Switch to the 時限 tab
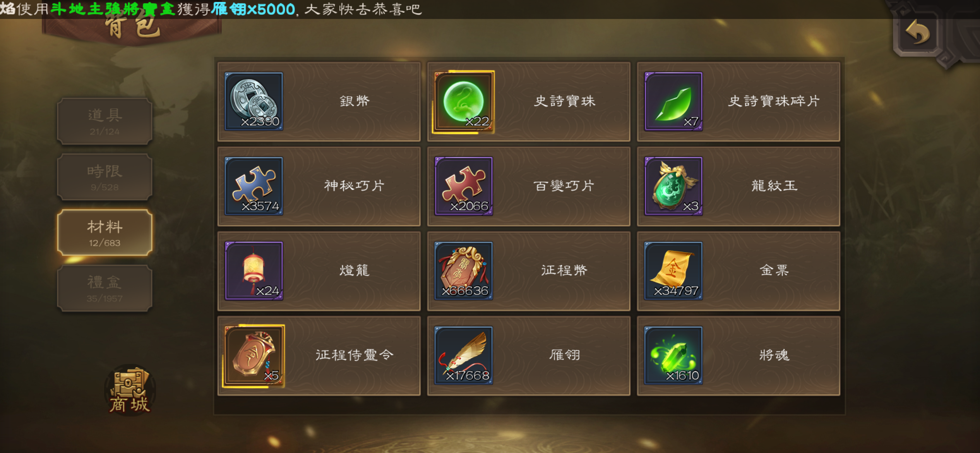 pos(105,177)
